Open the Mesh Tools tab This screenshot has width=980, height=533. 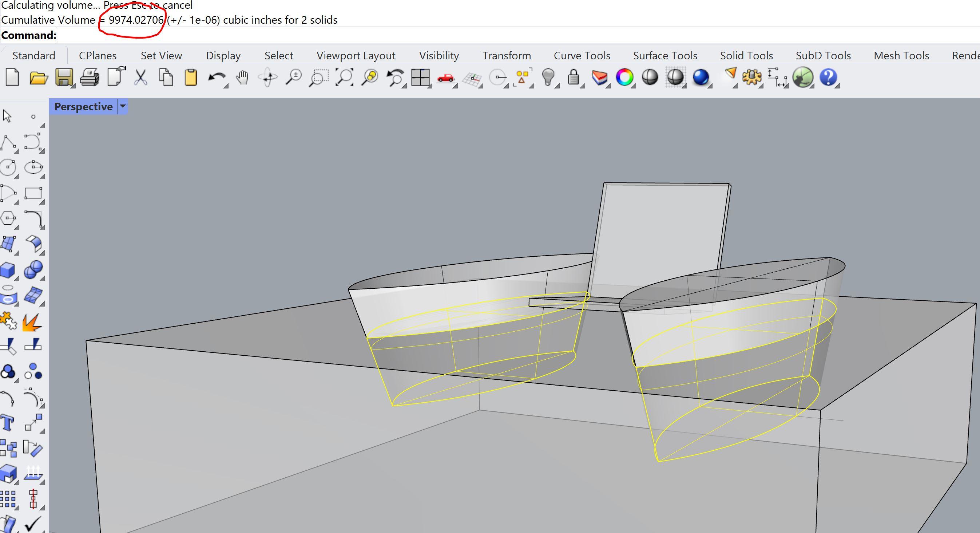coord(901,56)
